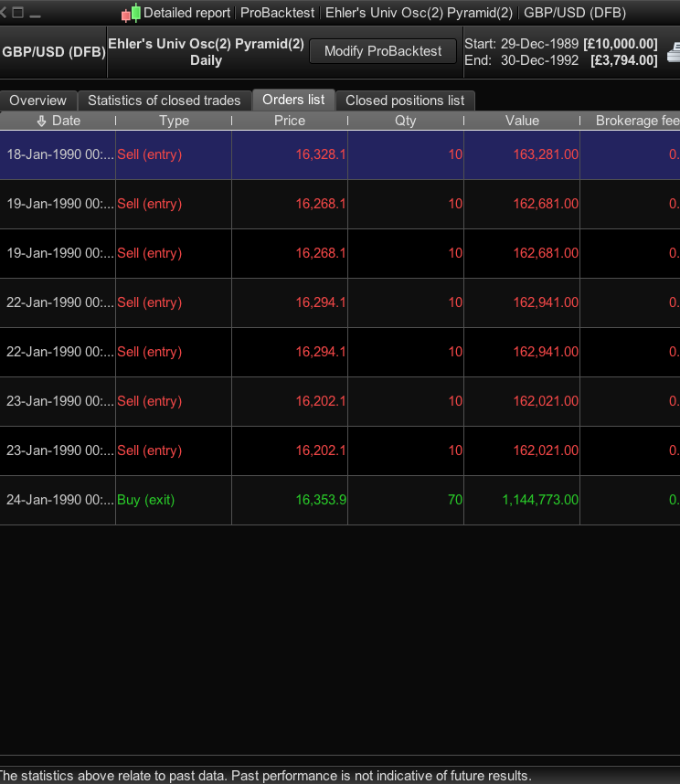Click the square restore window icon
Viewport: 680px width, 784px height.
18,12
